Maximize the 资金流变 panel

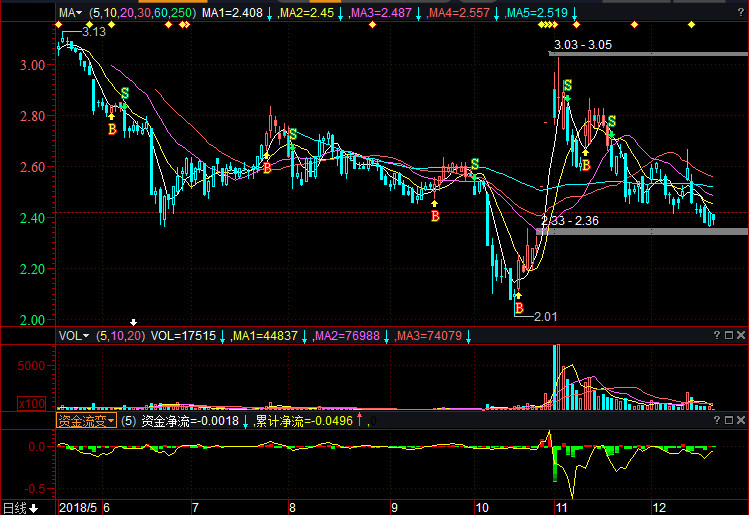pos(729,421)
